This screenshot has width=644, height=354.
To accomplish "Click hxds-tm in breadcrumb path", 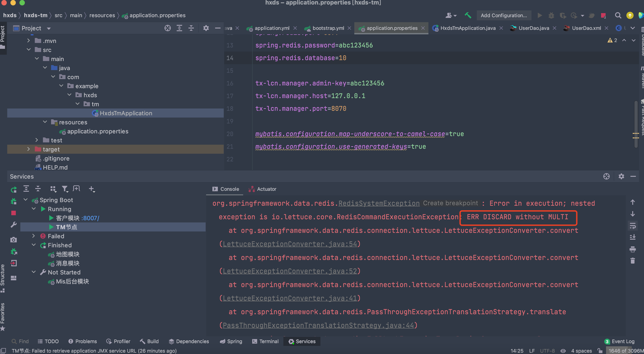I will point(35,15).
